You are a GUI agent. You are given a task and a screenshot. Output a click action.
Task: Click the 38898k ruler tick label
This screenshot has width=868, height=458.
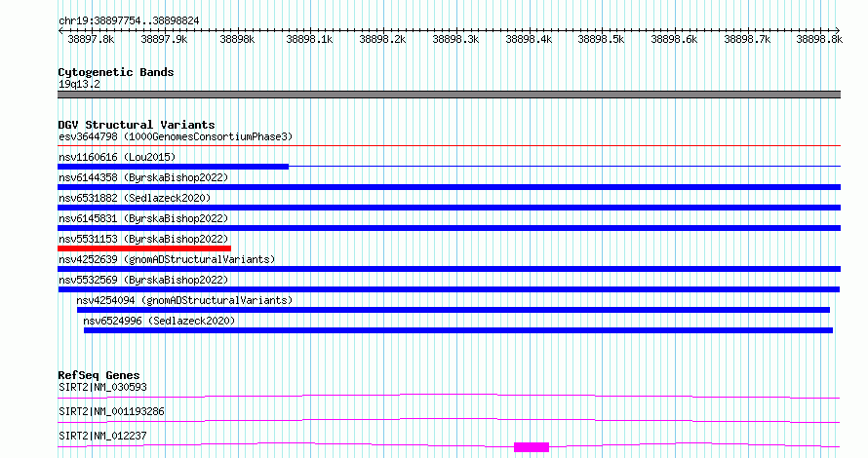[237, 39]
